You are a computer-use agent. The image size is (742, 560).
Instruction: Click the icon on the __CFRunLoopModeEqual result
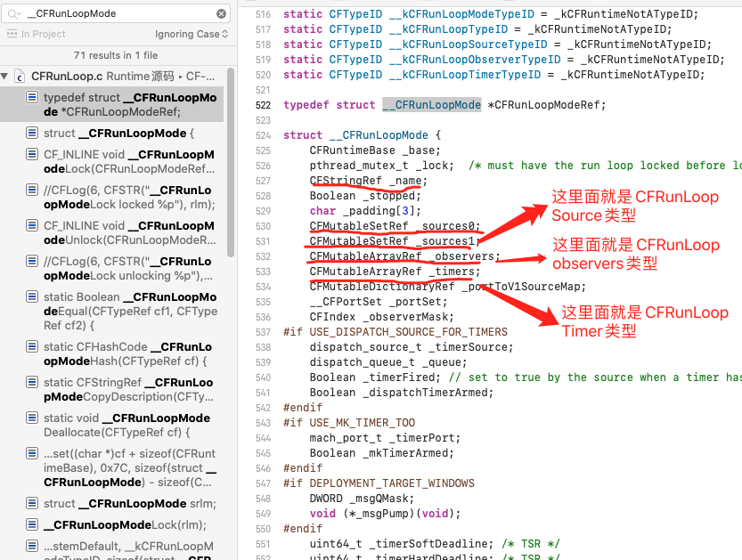[x=30, y=296]
